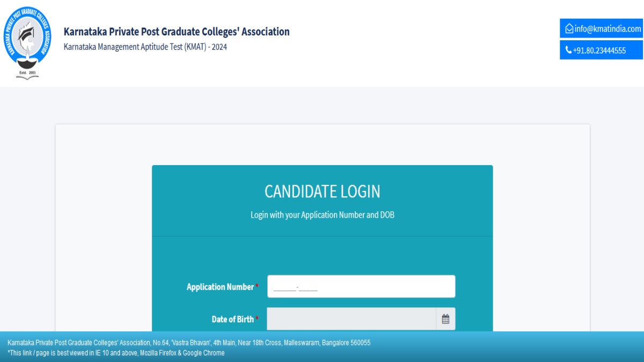This screenshot has height=362, width=644.
Task: Click the 'Login with your Application Number and DOB' text
Action: [x=322, y=215]
